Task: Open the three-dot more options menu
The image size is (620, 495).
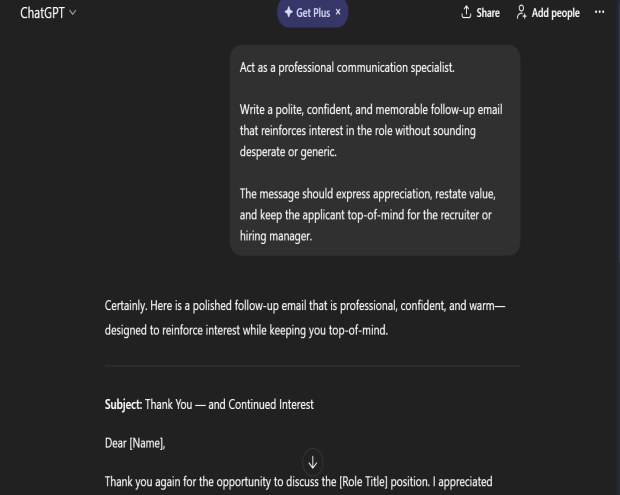Action: click(x=600, y=12)
